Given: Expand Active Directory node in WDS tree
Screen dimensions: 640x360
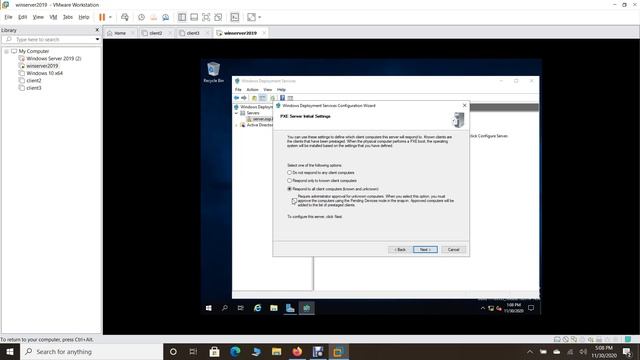Looking at the screenshot, I should pos(236,125).
